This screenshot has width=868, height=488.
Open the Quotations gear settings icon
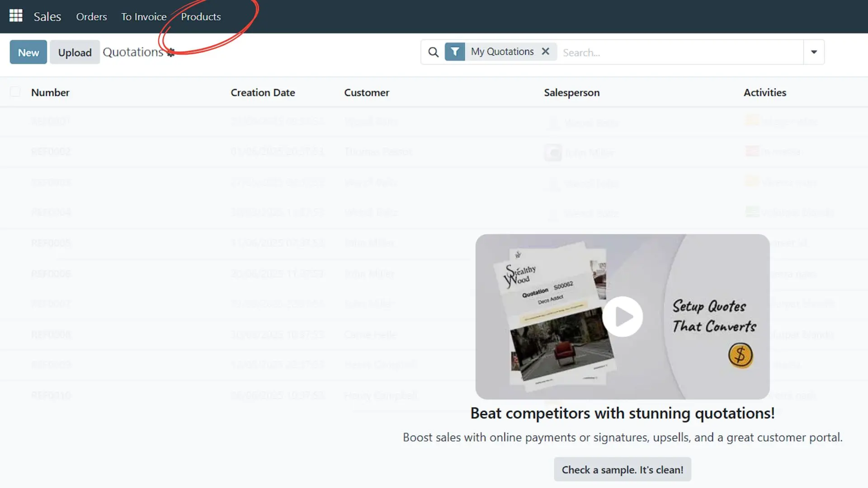pos(171,53)
